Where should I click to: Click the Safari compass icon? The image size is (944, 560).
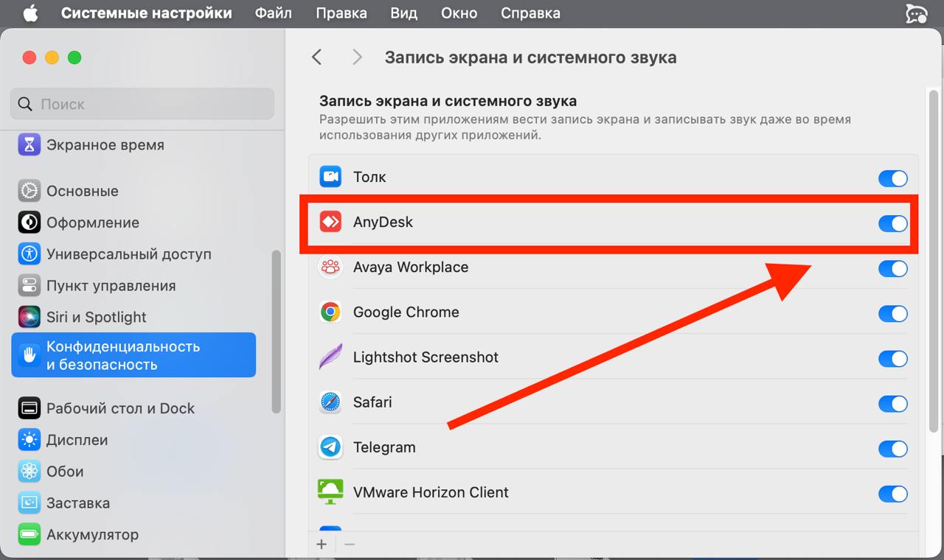click(x=330, y=402)
